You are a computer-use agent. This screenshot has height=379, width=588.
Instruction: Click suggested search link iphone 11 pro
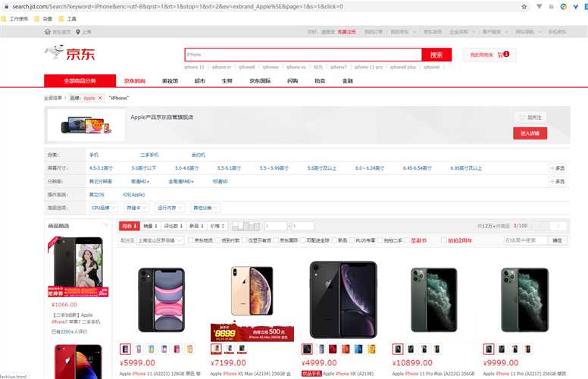point(368,67)
